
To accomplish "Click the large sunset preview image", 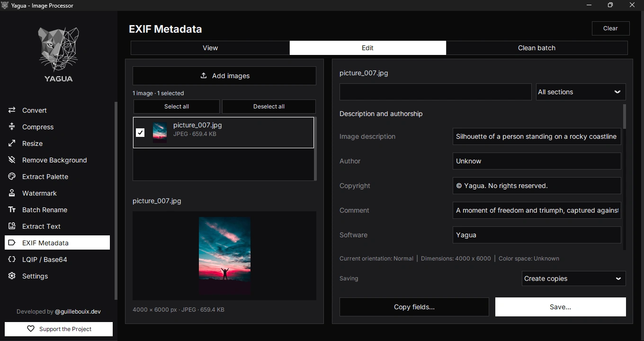I will pos(224,256).
